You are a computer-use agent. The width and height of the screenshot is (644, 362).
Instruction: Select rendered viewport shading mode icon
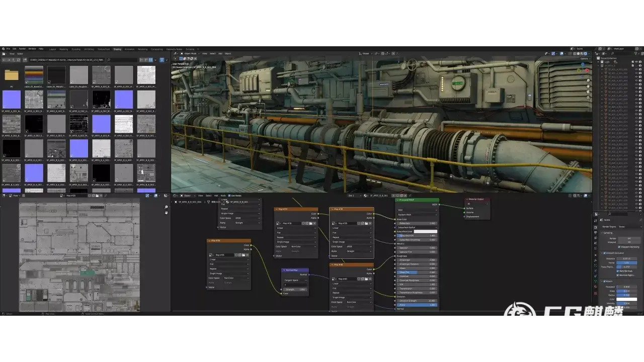(x=585, y=53)
